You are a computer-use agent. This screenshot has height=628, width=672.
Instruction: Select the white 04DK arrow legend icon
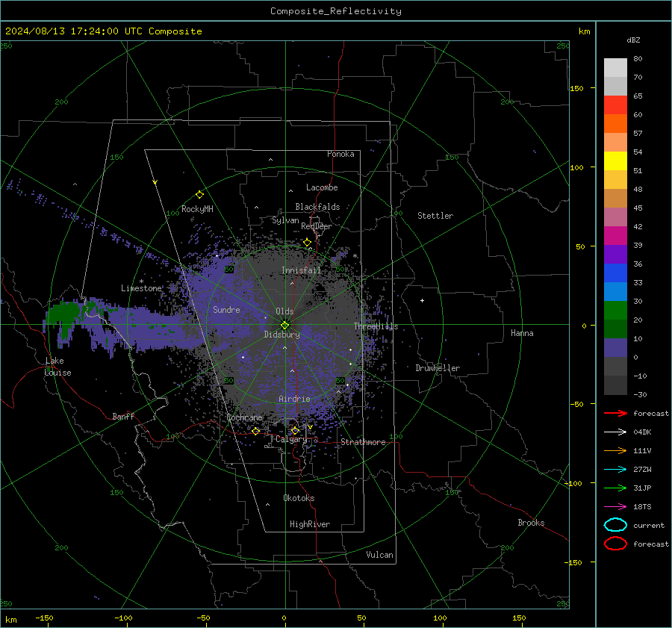tap(615, 432)
